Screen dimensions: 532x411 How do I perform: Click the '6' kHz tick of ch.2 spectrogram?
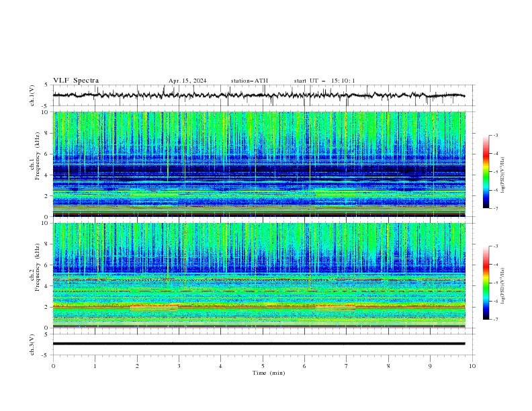(x=48, y=265)
